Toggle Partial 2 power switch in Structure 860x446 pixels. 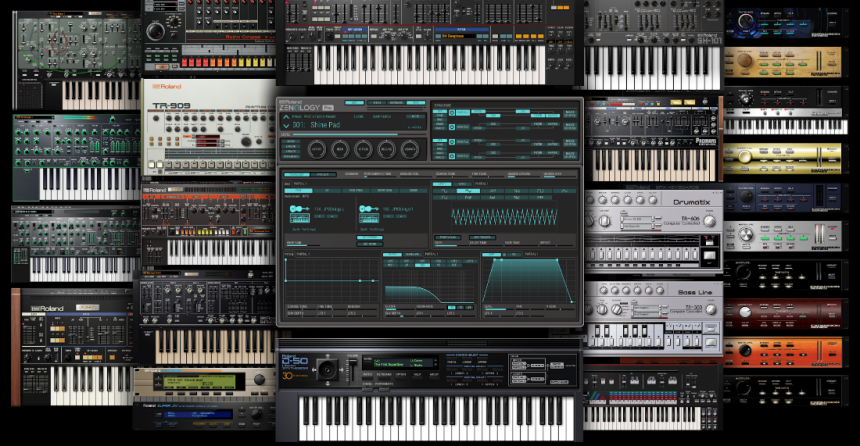tap(452, 127)
